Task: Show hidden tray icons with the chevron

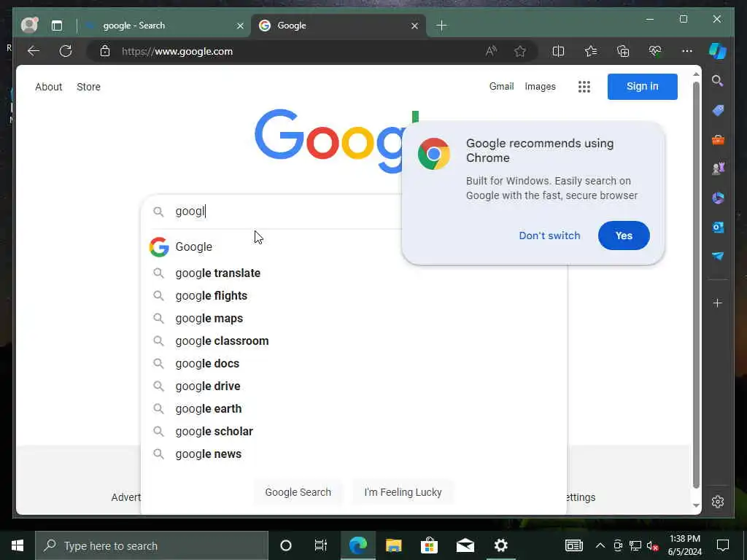Action: point(600,545)
